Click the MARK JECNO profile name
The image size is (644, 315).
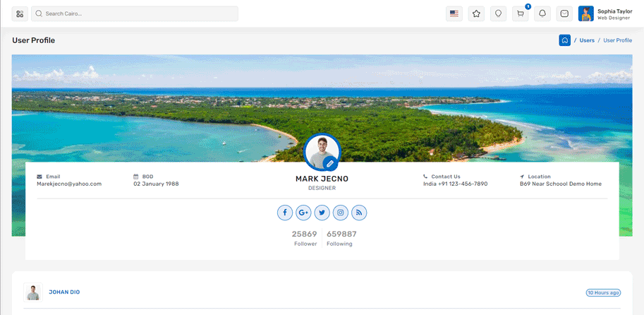(322, 179)
